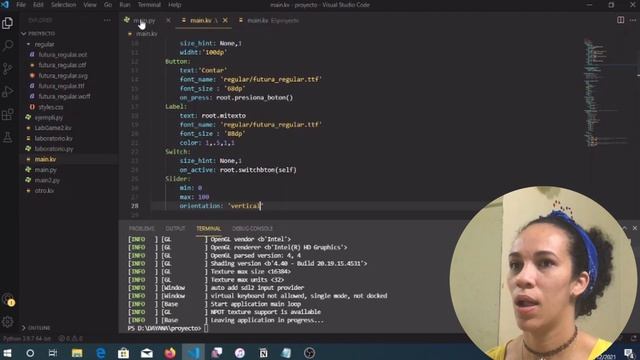640x360 pixels.
Task: Open the Explorer view in activity bar
Action: [x=7, y=23]
